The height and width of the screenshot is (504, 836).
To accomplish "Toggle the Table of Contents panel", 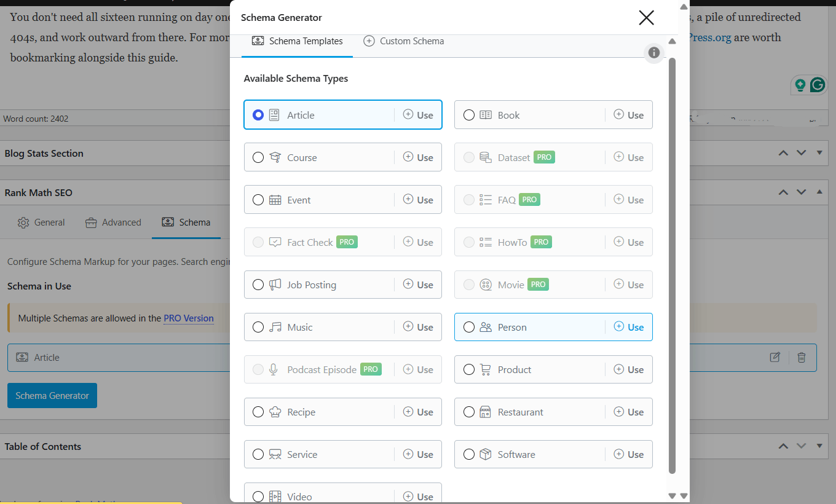I will pyautogui.click(x=819, y=446).
